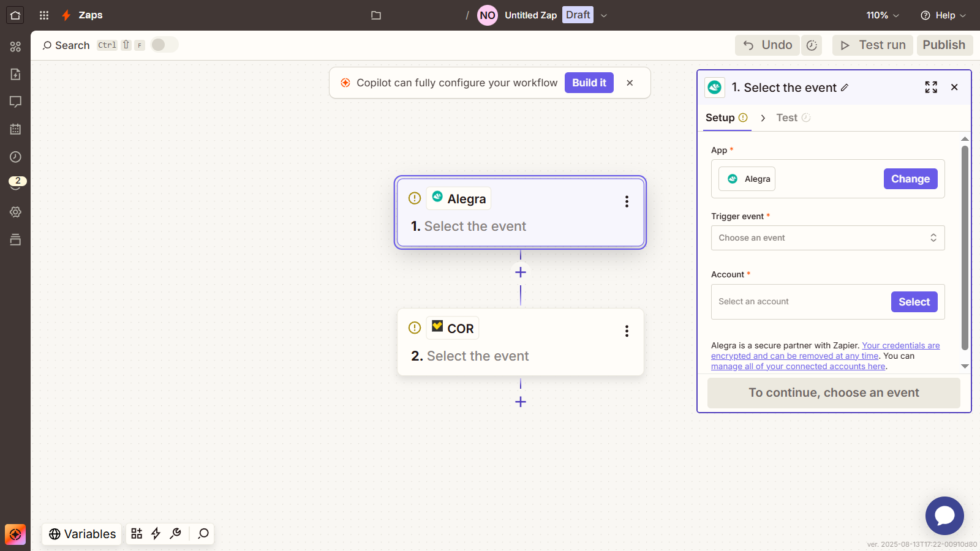
Task: Open the 110% zoom level dropdown
Action: pyautogui.click(x=883, y=15)
